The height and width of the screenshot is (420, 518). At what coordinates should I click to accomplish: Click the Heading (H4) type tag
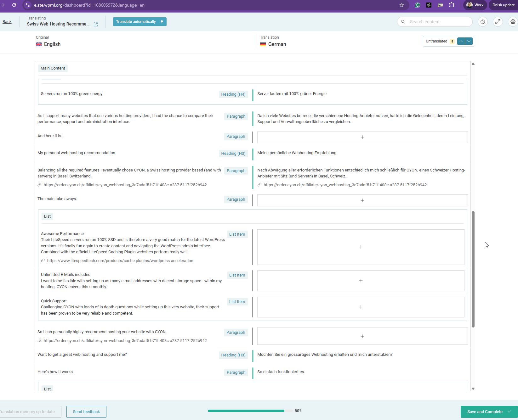click(233, 94)
